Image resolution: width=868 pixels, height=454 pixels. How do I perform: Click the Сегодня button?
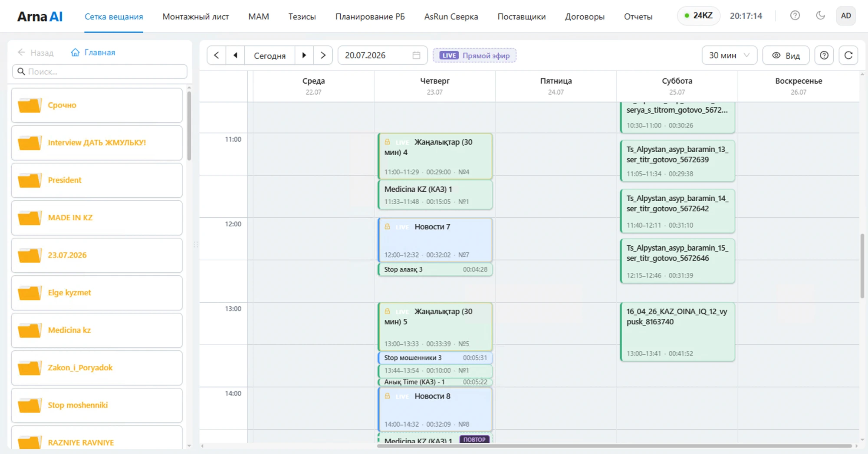click(270, 56)
